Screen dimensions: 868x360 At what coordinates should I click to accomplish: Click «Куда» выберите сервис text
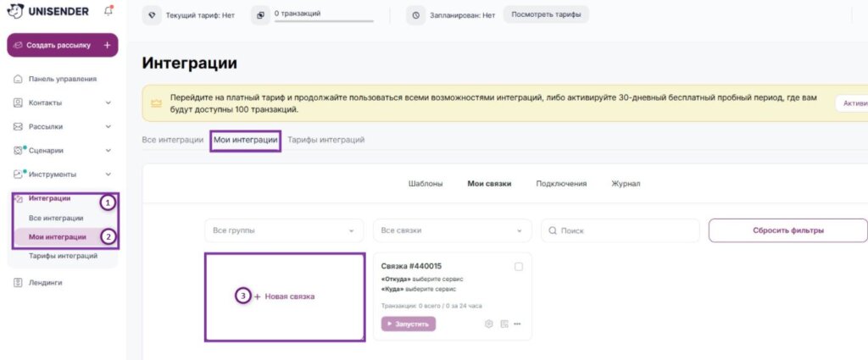click(419, 289)
